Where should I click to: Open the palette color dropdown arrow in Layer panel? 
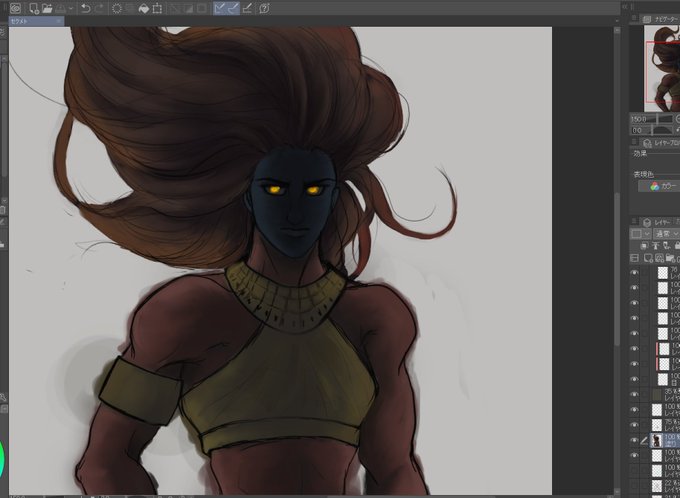point(647,234)
